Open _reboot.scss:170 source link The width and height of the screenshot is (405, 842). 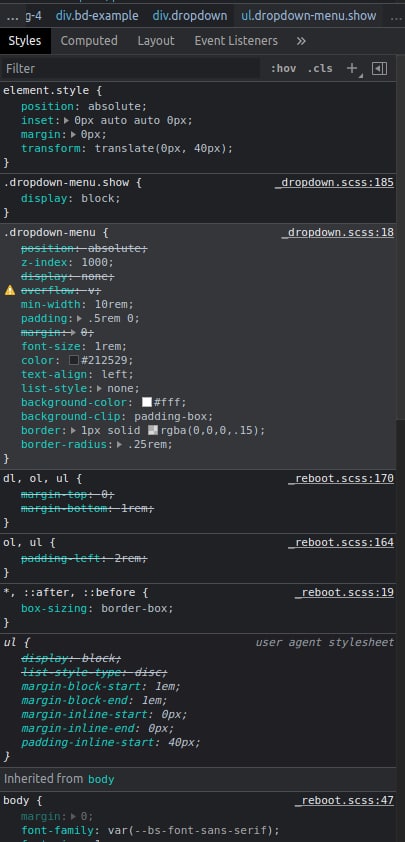tap(341, 478)
